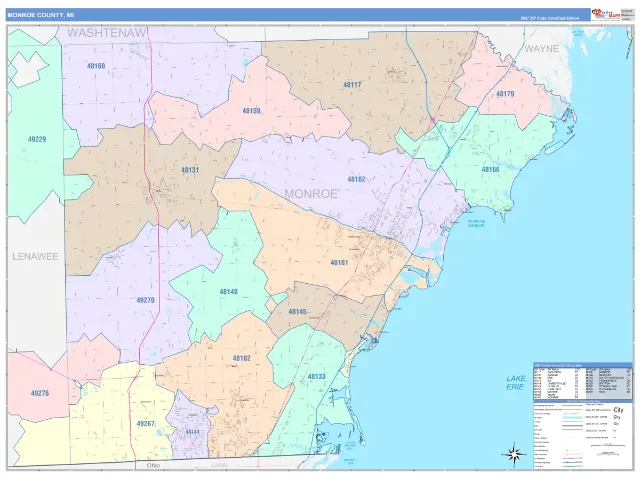Click the compass rose symbol
Viewport: 640px width, 480px height.
(513, 453)
